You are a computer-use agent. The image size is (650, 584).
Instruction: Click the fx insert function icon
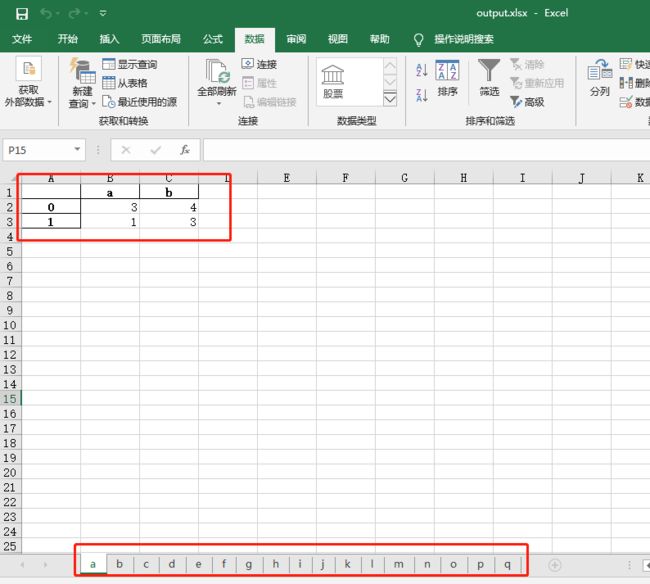point(185,150)
